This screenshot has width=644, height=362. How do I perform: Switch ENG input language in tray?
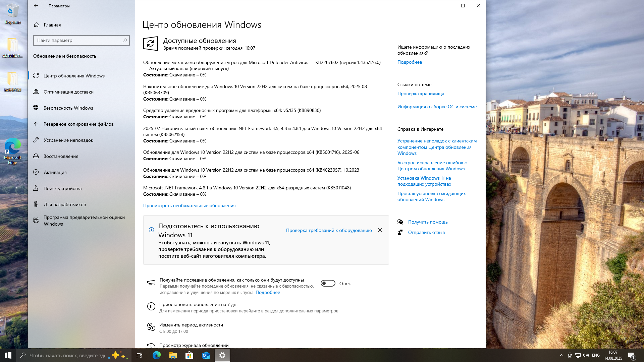596,355
